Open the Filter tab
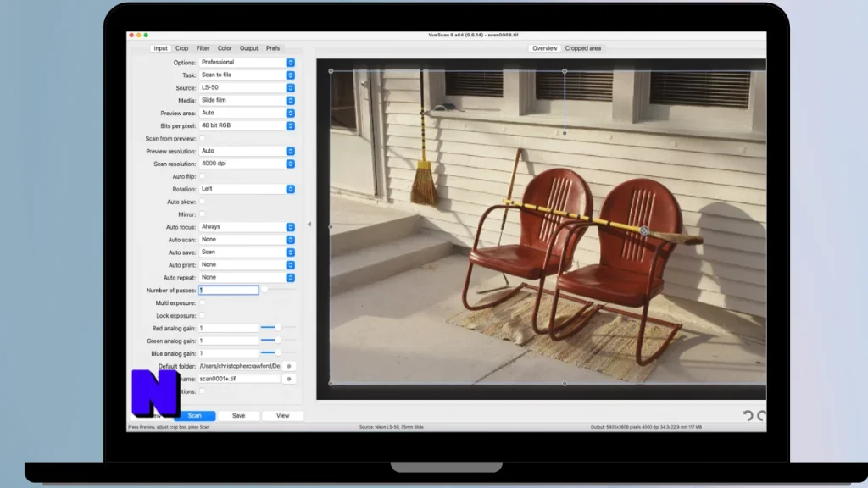 click(x=203, y=48)
